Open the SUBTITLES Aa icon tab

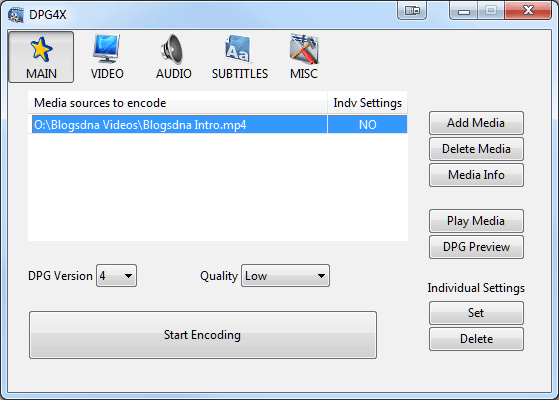pos(240,57)
